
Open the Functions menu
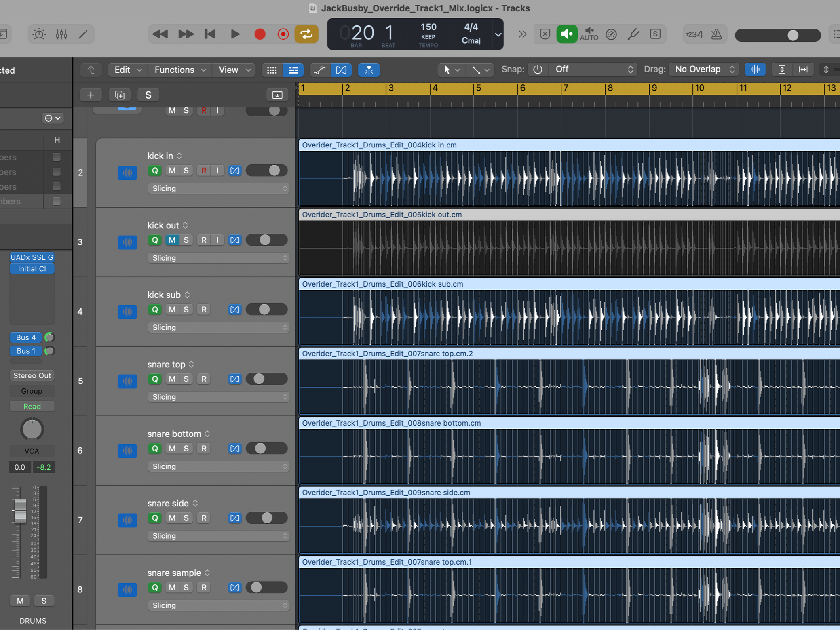click(x=180, y=70)
